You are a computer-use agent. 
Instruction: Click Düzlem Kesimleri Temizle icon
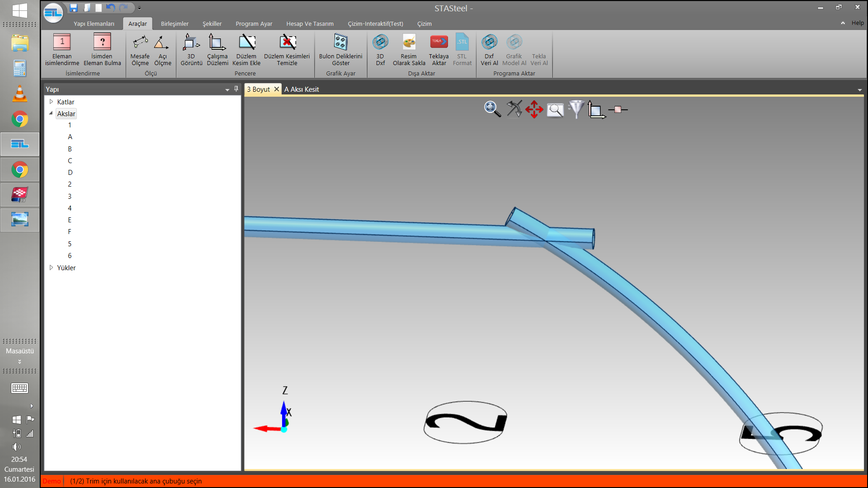[x=287, y=50]
